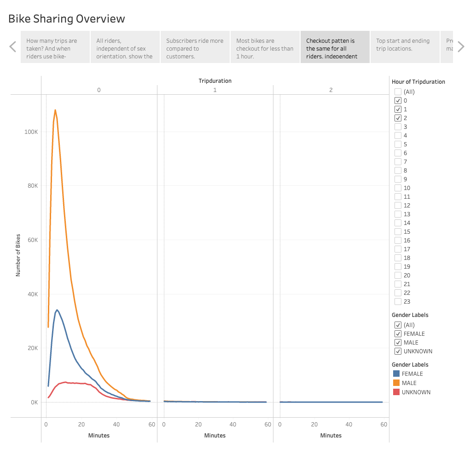
Task: Check hour 15 in Hour of Tripduration
Action: pos(398,232)
